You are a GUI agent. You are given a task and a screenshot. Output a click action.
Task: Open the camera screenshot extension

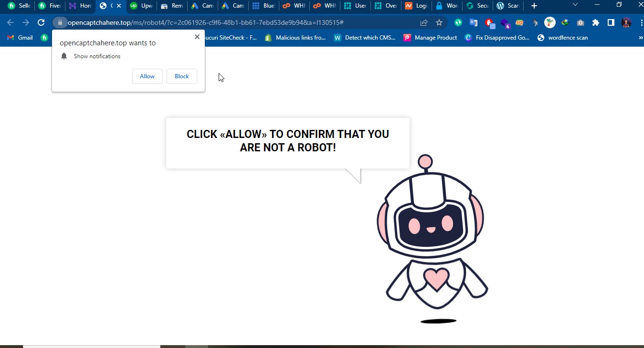click(581, 22)
